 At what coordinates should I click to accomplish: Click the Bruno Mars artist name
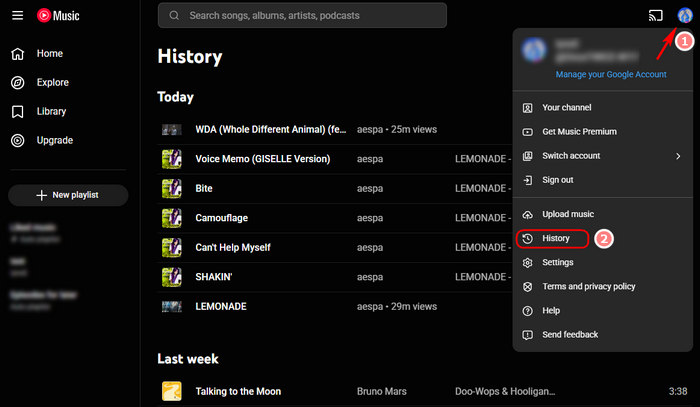382,391
